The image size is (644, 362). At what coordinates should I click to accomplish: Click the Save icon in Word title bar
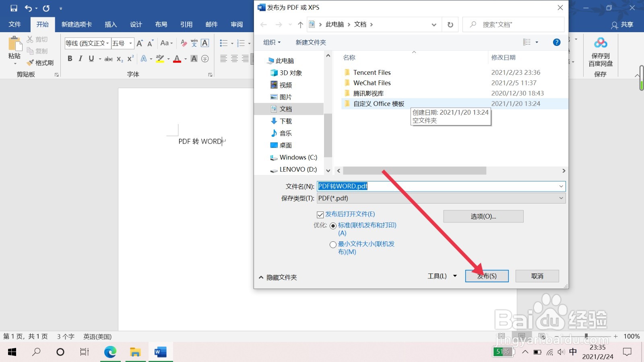click(x=14, y=8)
